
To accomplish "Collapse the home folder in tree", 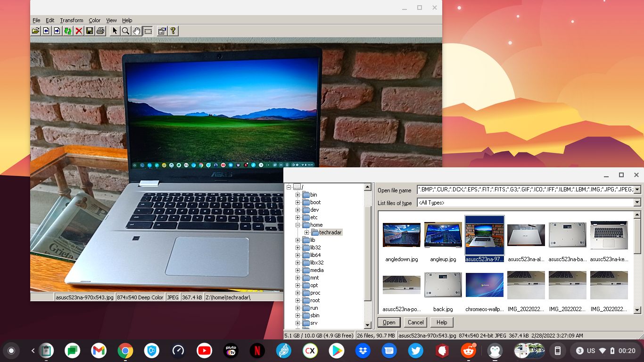I will 297,225.
